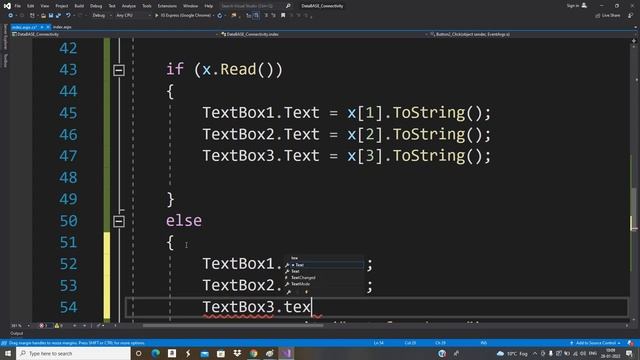Viewport: 640px width, 360px height.
Task: Click the Visual Studio logo icon
Action: (7, 6)
